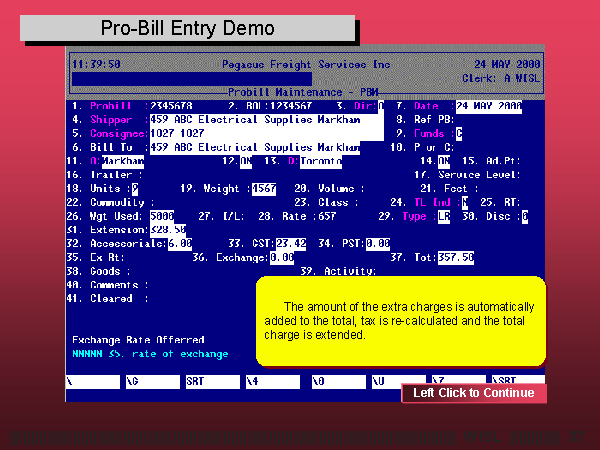Click the Exchange field value
Screen dimensions: 600x450
pyautogui.click(x=282, y=257)
